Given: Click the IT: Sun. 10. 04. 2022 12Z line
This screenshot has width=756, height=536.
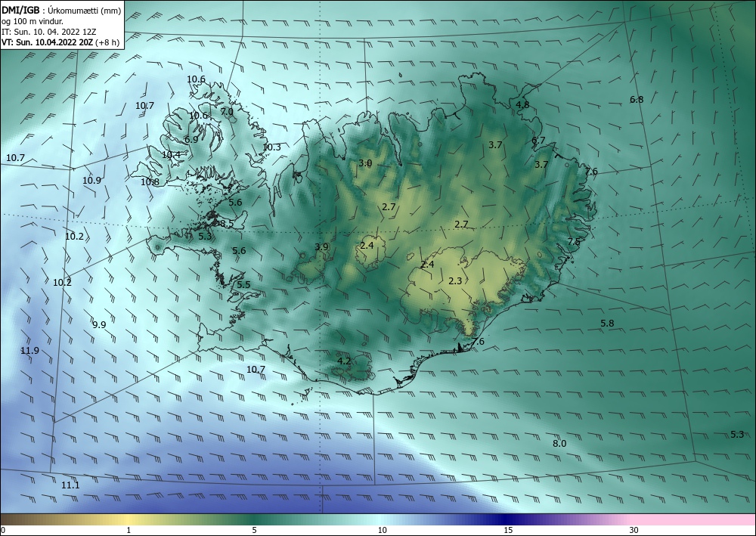Looking at the screenshot, I should tap(48, 32).
